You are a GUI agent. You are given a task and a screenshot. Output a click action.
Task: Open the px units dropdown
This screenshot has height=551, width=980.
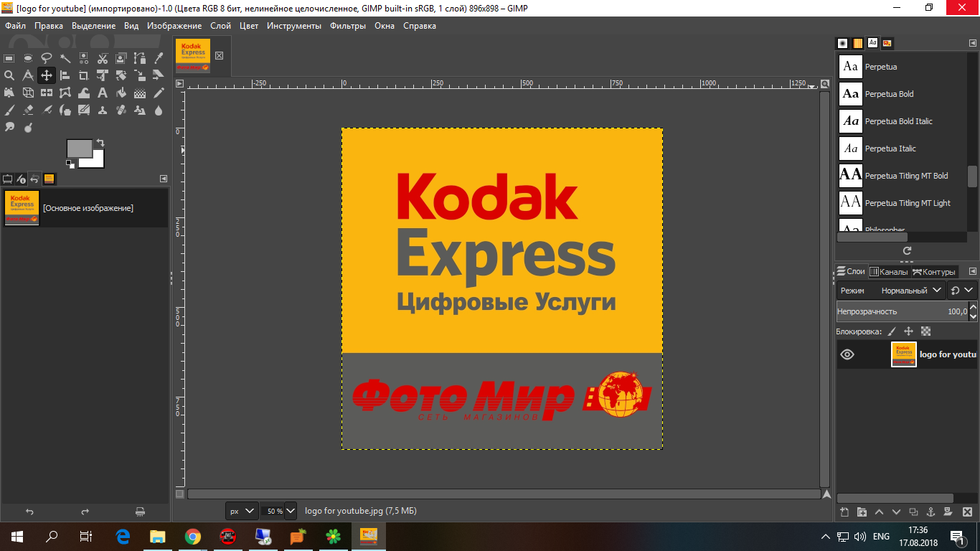click(x=241, y=511)
